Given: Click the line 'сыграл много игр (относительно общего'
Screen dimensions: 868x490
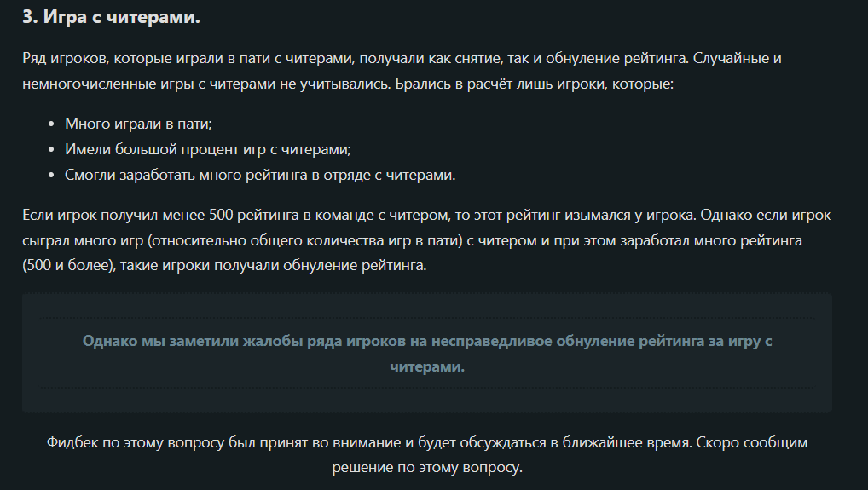Looking at the screenshot, I should [412, 240].
